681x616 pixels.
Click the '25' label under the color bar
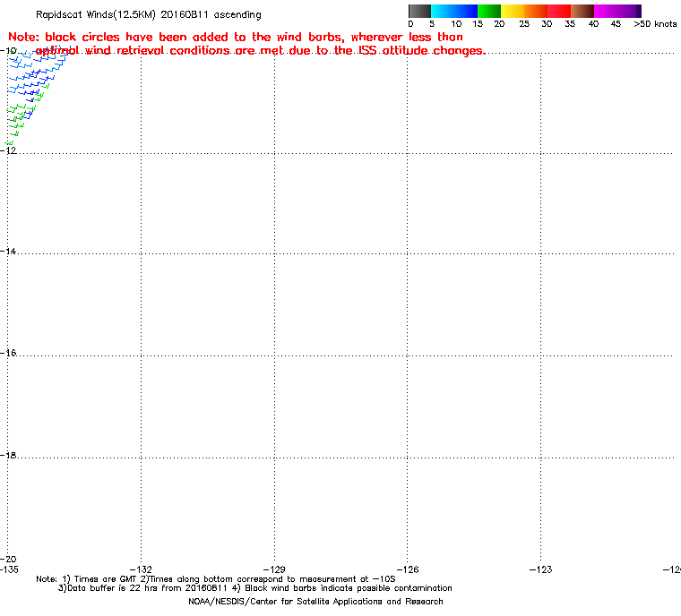[x=524, y=24]
